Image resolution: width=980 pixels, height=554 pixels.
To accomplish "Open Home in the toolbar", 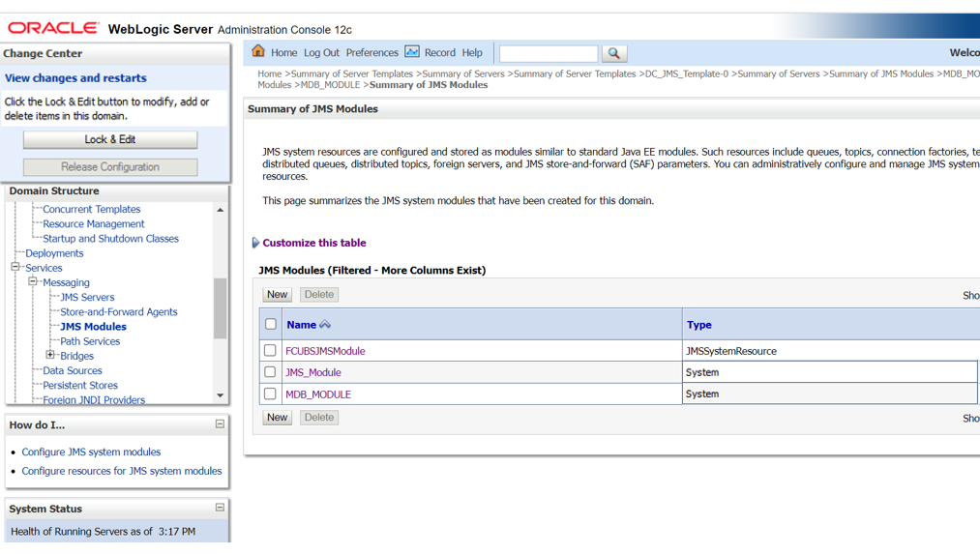I will 283,53.
